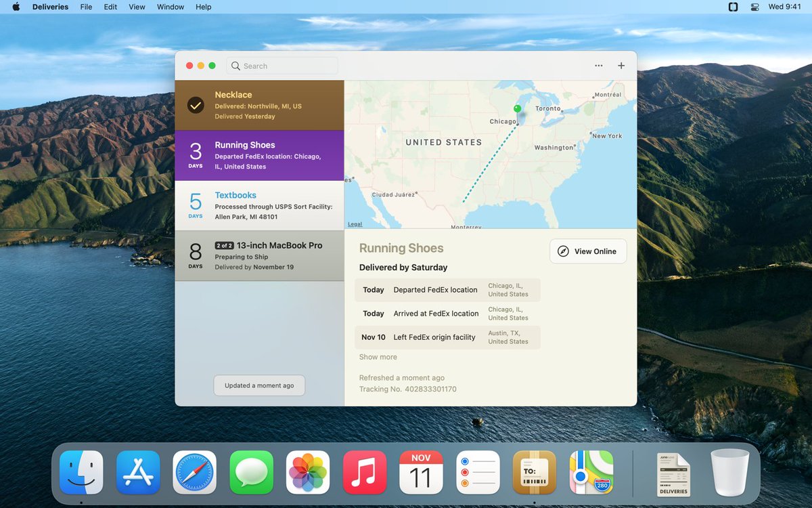Open Safari from the Dock
Viewport: 812px width, 508px height.
[x=195, y=472]
